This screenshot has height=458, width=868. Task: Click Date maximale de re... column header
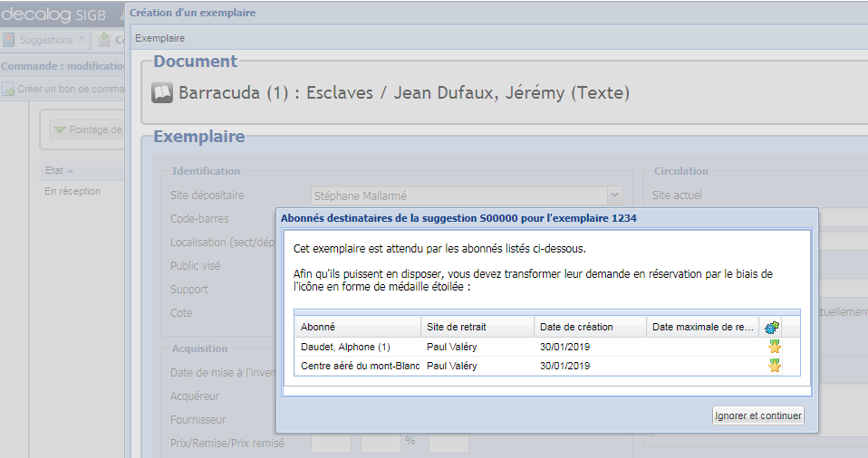[703, 327]
